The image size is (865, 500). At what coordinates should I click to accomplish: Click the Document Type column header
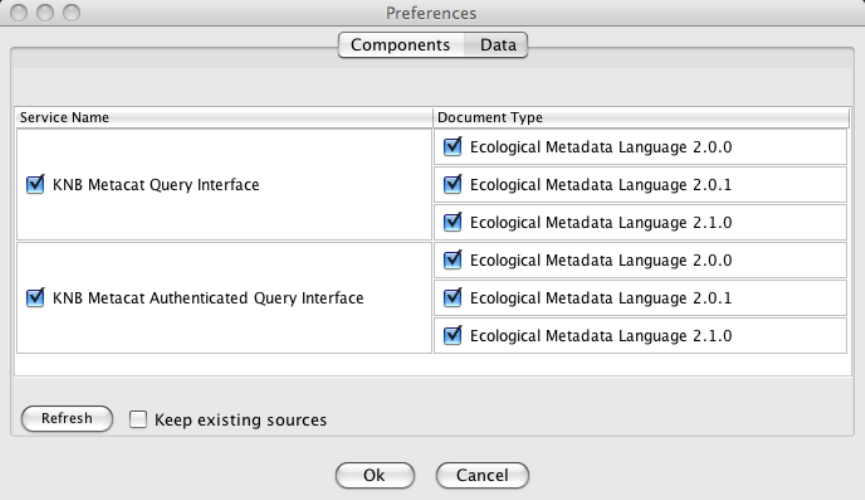coord(640,118)
